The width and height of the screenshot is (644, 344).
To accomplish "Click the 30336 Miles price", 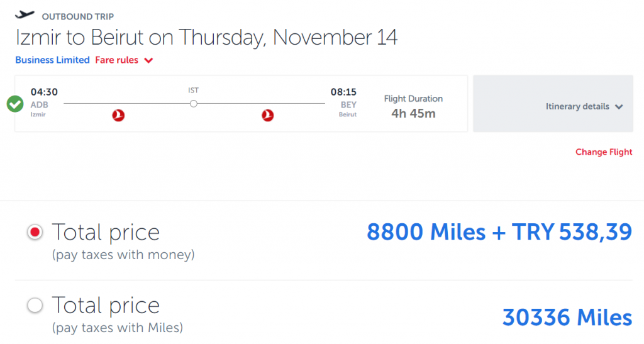I will click(567, 318).
